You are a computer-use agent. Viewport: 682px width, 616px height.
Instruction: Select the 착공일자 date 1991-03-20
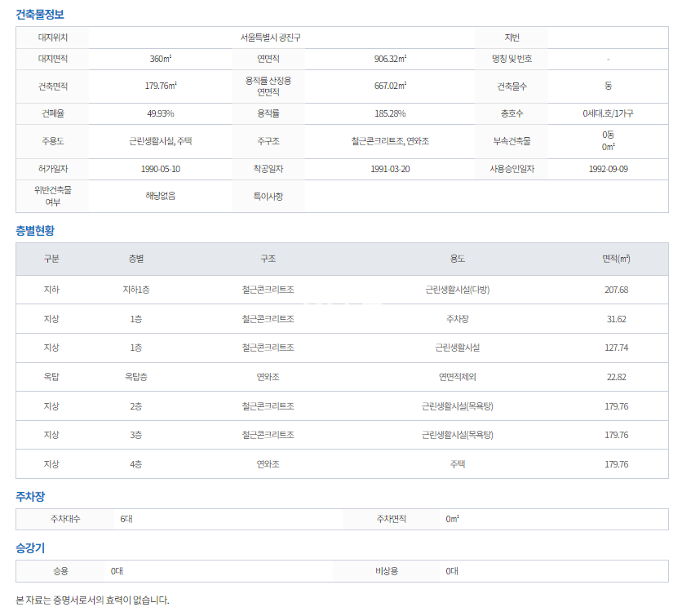coord(389,169)
